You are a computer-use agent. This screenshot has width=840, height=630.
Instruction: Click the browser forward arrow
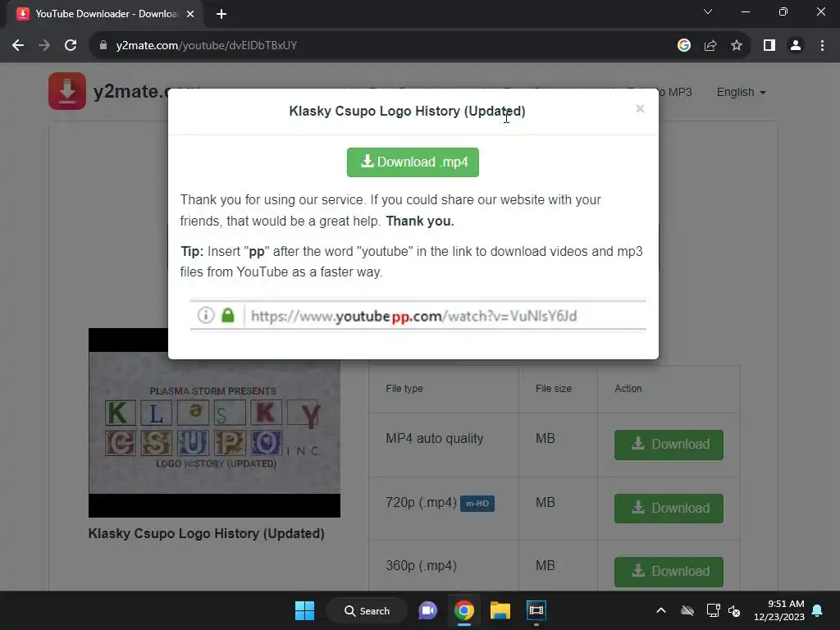tap(44, 46)
